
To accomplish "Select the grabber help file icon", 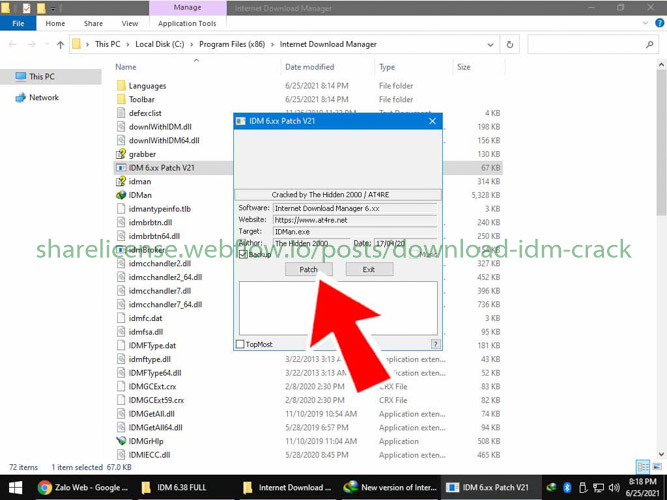I will pos(121,154).
